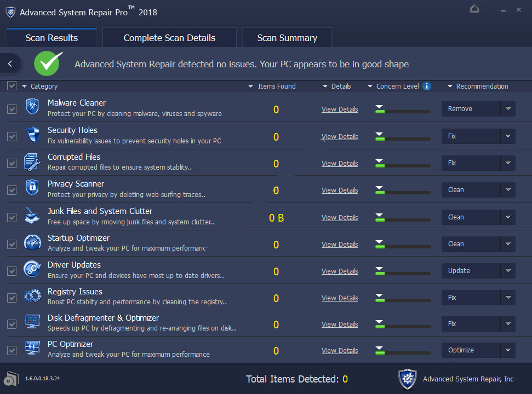This screenshot has height=394, width=532.
Task: Click the Total Items Detected count
Action: (x=345, y=379)
